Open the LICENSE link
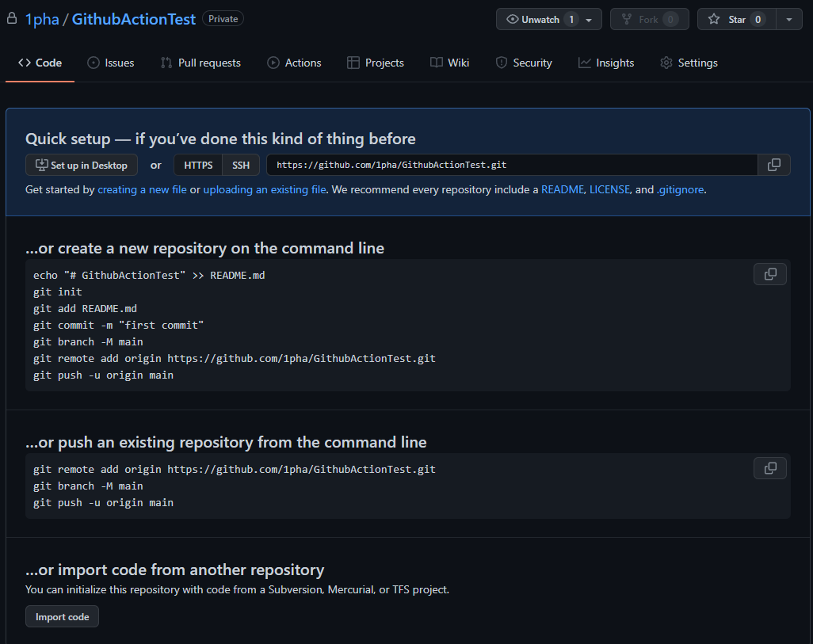 (x=610, y=190)
